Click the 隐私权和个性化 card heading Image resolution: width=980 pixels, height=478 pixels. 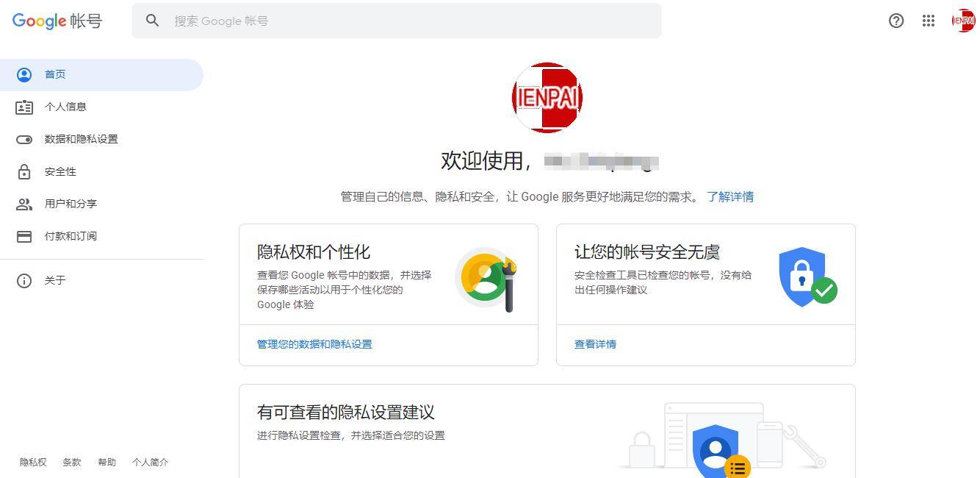[x=314, y=252]
